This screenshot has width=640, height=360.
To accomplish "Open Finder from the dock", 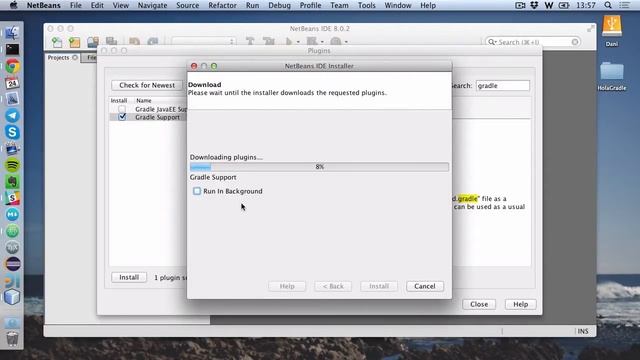I will tap(12, 33).
